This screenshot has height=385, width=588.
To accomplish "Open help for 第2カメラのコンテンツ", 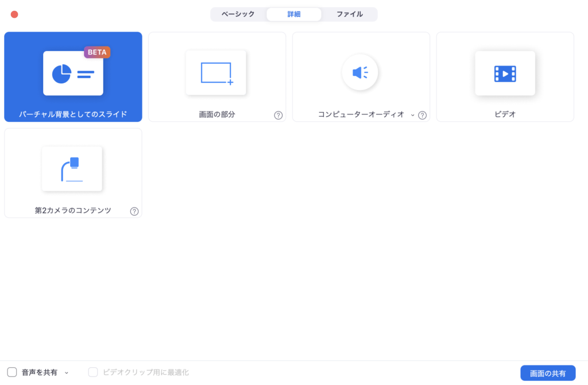I will (134, 211).
